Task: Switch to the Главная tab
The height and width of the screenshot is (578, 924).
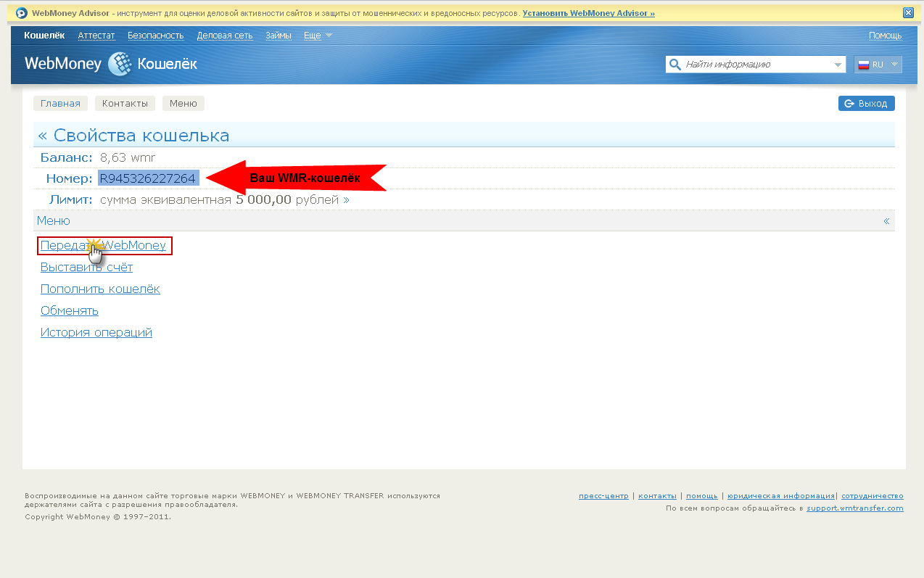Action: [x=60, y=104]
